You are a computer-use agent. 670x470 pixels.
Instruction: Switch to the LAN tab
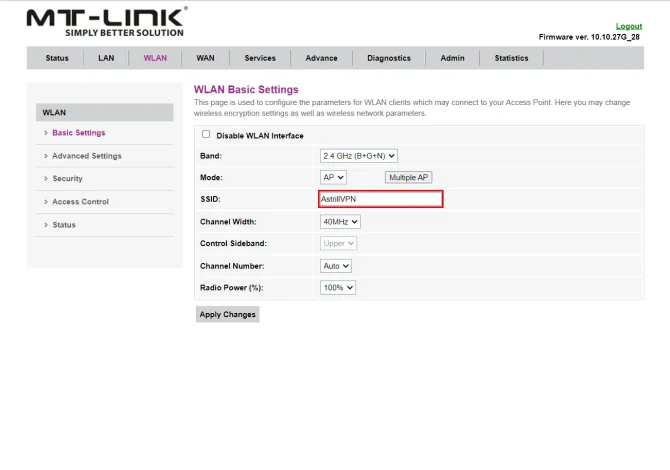click(x=106, y=58)
